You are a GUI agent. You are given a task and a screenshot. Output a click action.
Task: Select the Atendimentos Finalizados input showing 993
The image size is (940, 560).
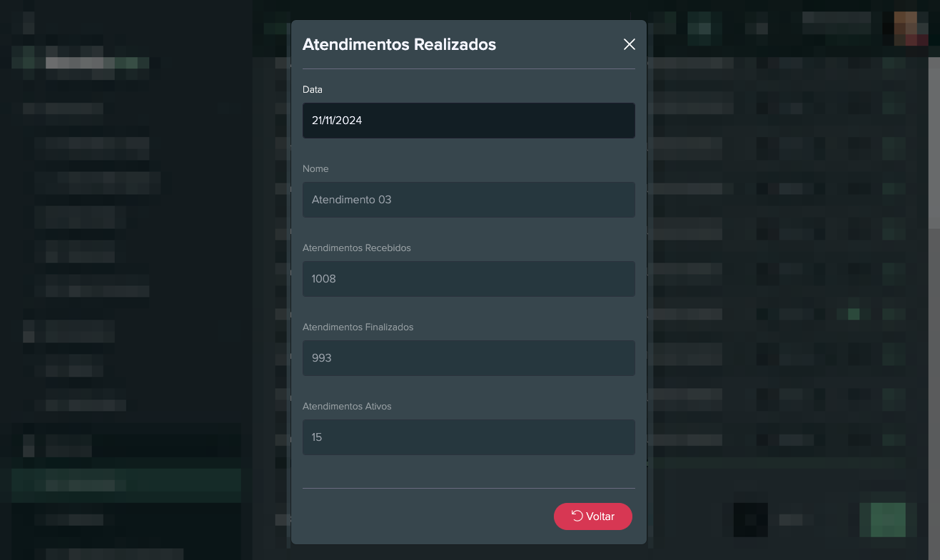[468, 358]
